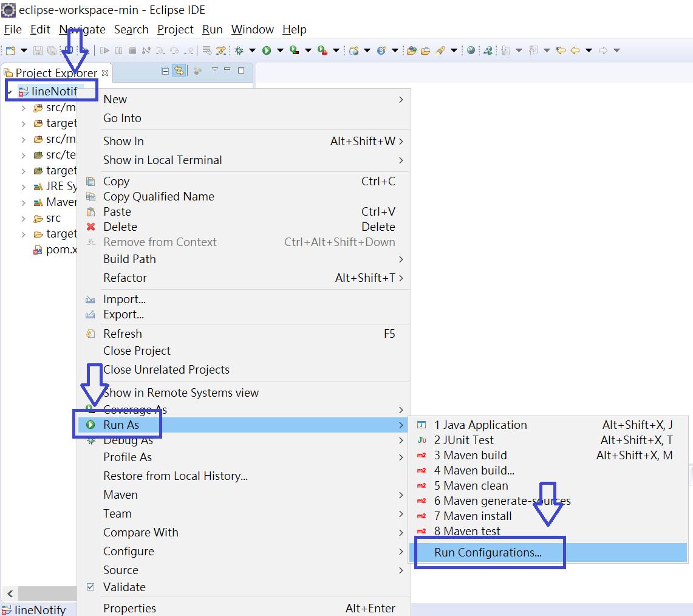This screenshot has height=616, width=693.
Task: Open the New wizard dropdown arrow
Action: [24, 50]
